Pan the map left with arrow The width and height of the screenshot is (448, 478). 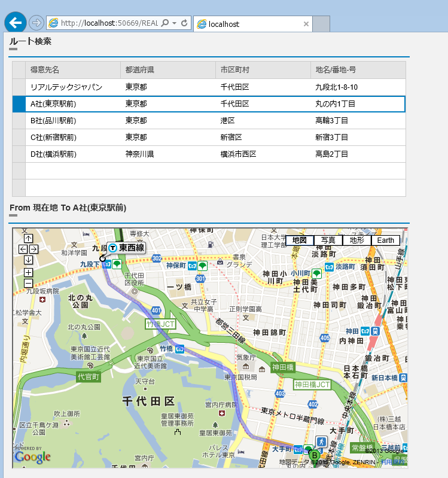(23, 249)
